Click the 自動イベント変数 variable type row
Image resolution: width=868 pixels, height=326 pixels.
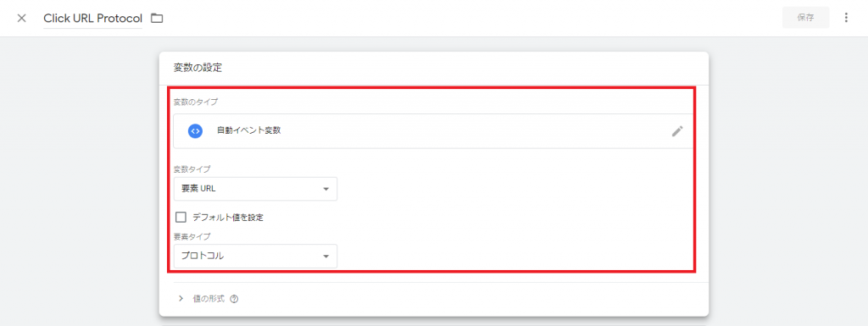pyautogui.click(x=433, y=131)
